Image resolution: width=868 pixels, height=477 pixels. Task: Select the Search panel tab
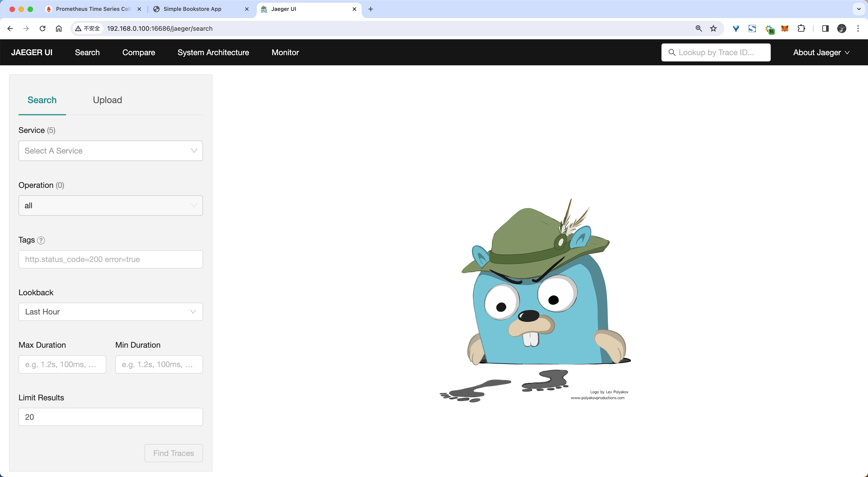pos(42,100)
